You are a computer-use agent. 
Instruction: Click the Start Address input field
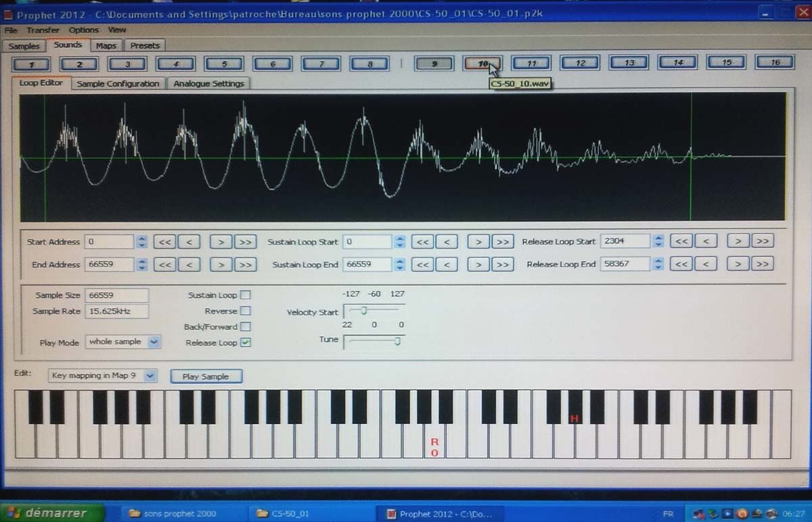[x=110, y=241]
